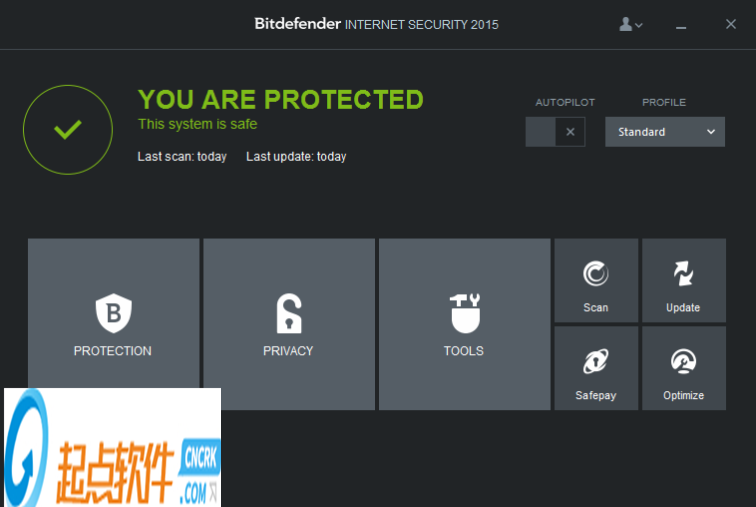The image size is (756, 507).
Task: Click the Protection shield icon
Action: click(x=113, y=313)
